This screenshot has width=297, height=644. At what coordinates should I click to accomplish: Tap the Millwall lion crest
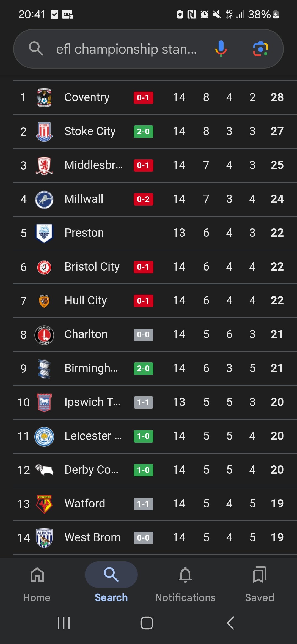tap(44, 199)
